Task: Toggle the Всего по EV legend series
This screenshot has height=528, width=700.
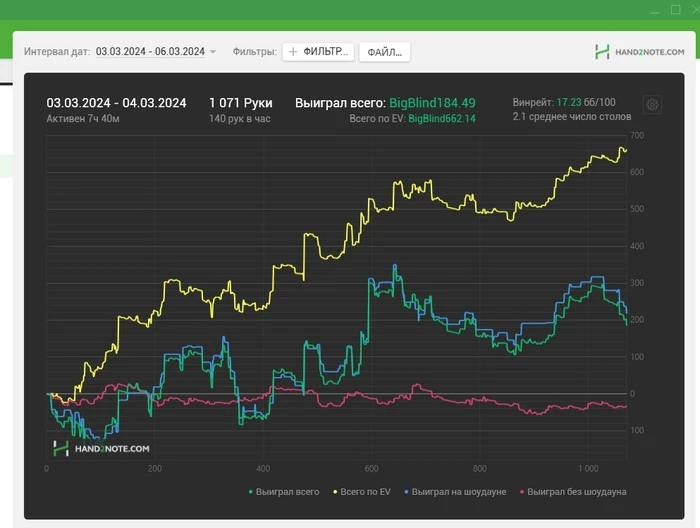Action: coord(362,492)
